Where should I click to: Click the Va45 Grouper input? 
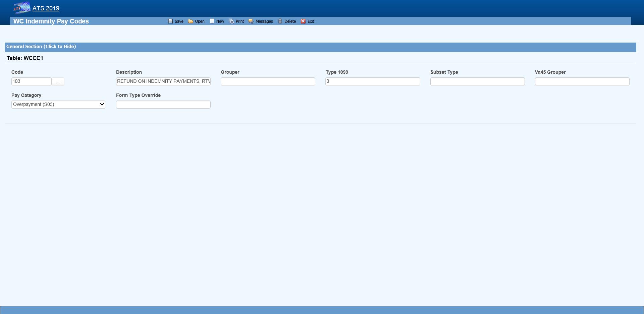pos(582,81)
